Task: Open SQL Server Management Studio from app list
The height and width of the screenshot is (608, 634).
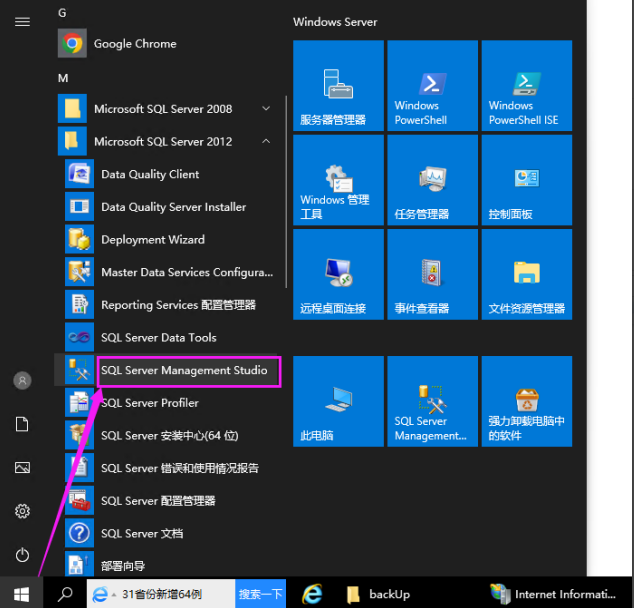Action: [184, 371]
